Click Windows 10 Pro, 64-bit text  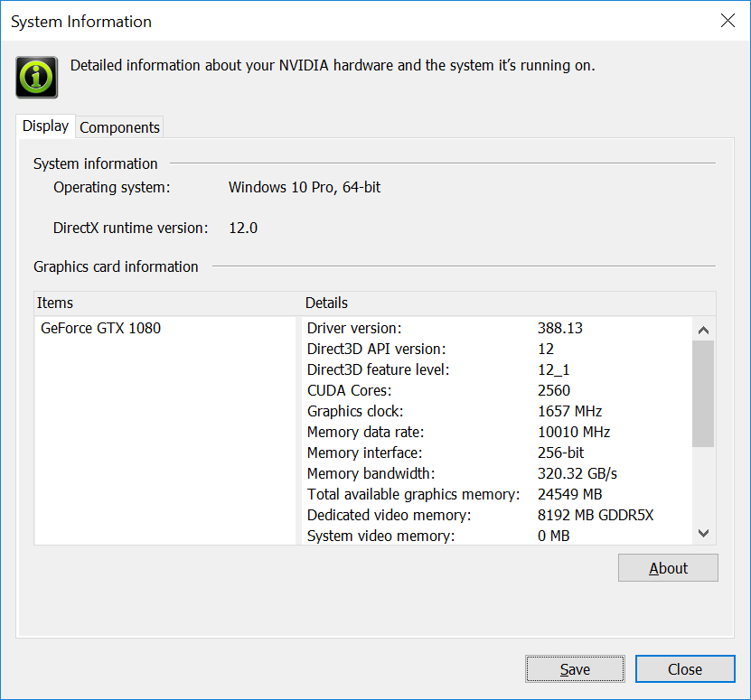pos(305,187)
